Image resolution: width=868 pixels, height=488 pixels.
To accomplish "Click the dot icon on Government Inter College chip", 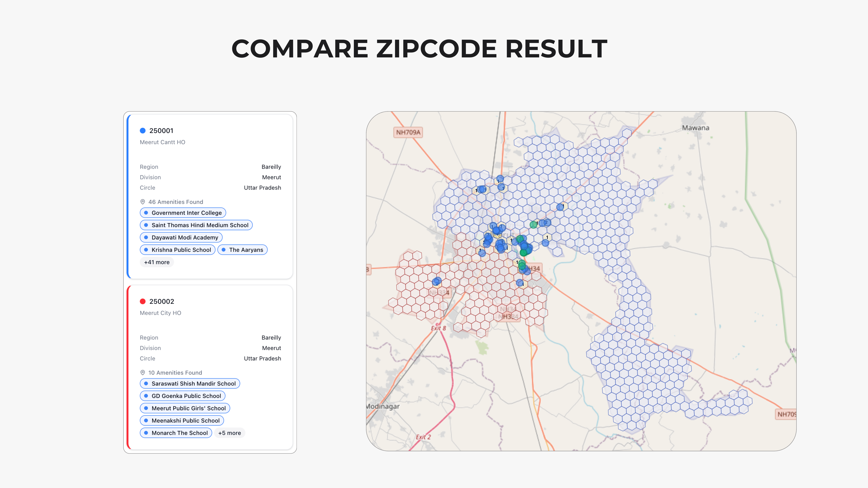I will [x=146, y=213].
